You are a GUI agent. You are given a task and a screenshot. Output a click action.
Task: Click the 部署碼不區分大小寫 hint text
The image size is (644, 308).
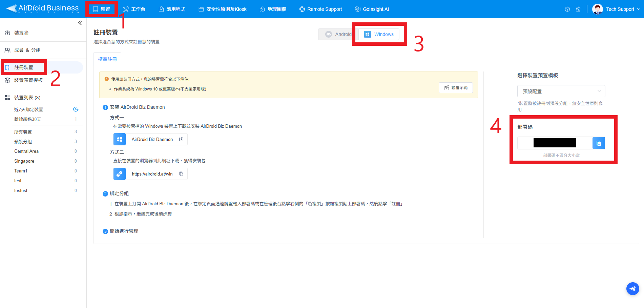[x=561, y=155]
